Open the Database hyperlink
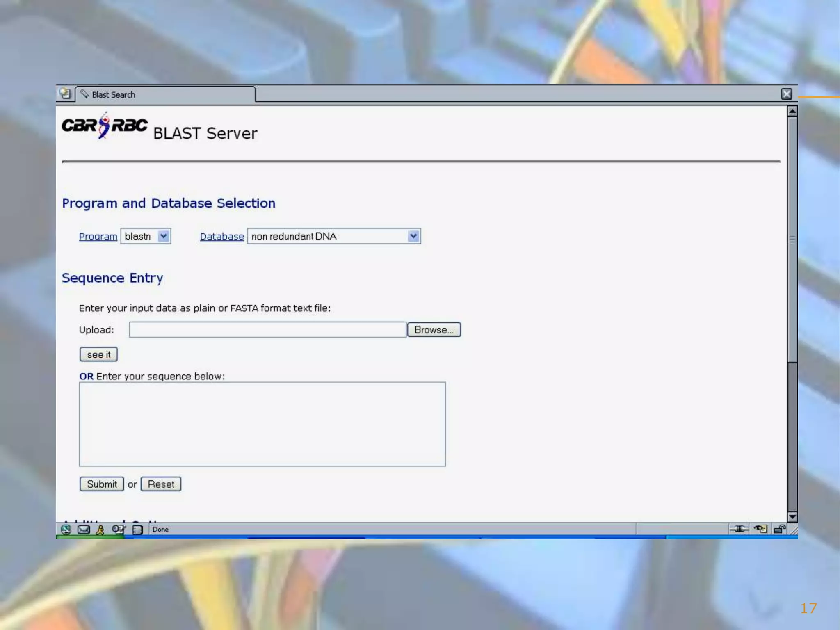 [x=222, y=237]
